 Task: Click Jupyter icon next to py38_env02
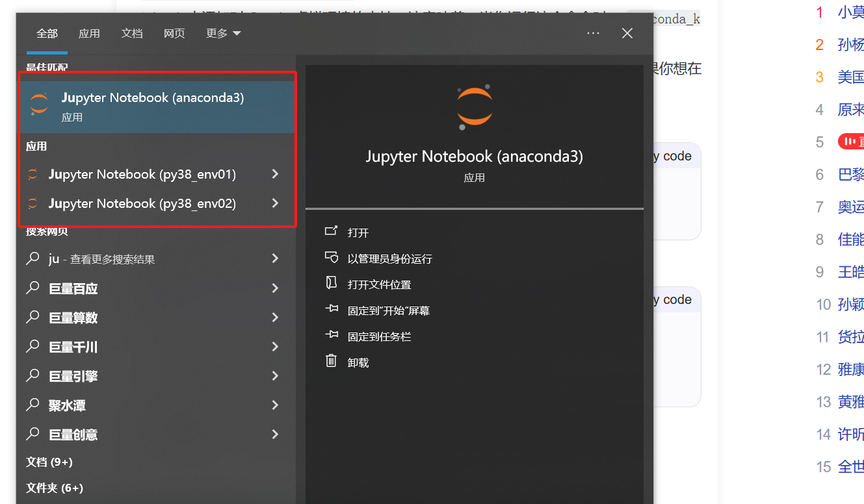(33, 203)
